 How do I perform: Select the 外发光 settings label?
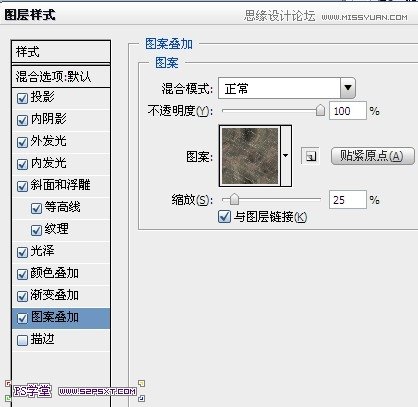[x=49, y=141]
